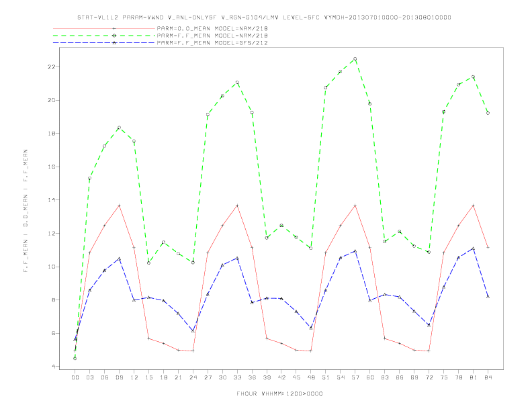Click y-axis tick label 14
The width and height of the screenshot is (532, 411).
click(51, 200)
